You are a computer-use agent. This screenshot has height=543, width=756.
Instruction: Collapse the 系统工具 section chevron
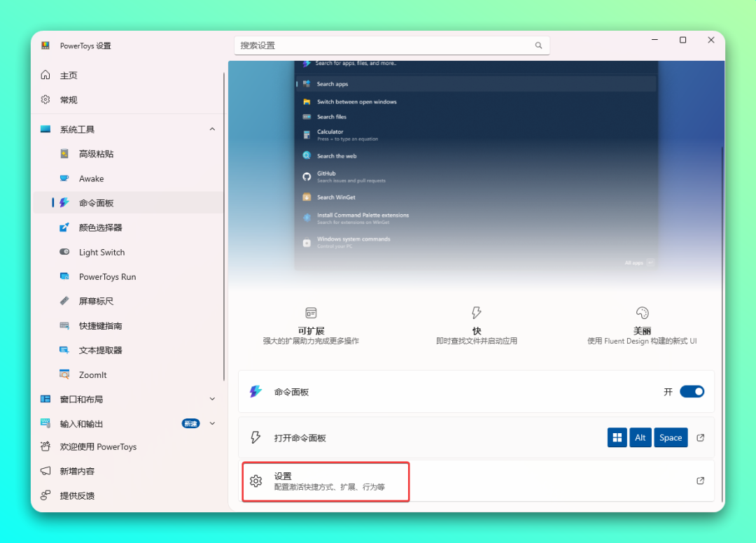click(x=212, y=129)
